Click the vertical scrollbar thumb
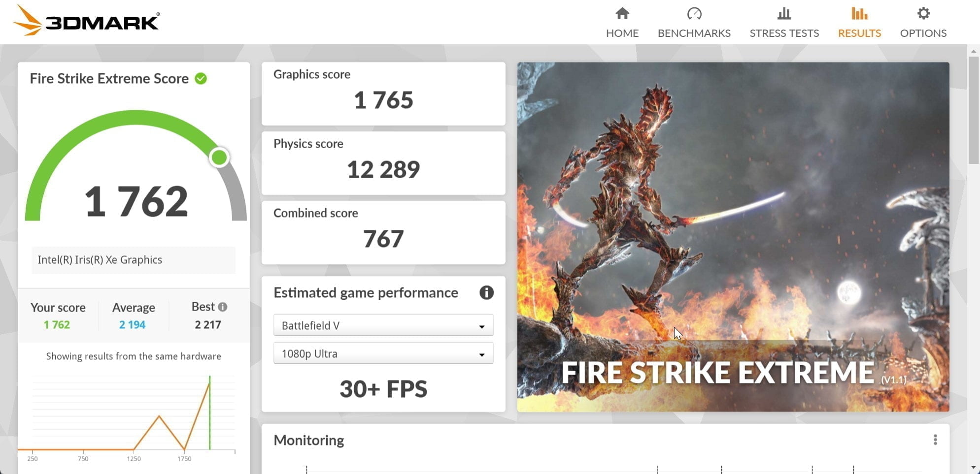 [973, 108]
